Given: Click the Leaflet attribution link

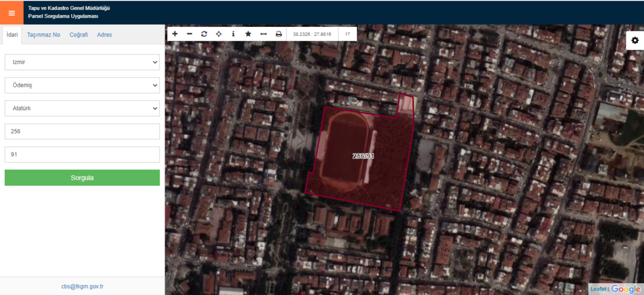Looking at the screenshot, I should 598,289.
